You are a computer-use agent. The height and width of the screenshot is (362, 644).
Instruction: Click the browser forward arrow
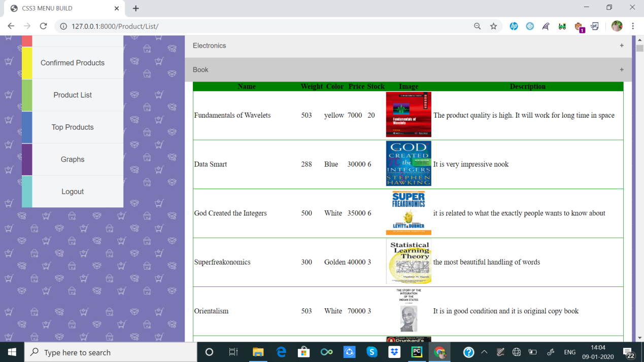coord(27,26)
